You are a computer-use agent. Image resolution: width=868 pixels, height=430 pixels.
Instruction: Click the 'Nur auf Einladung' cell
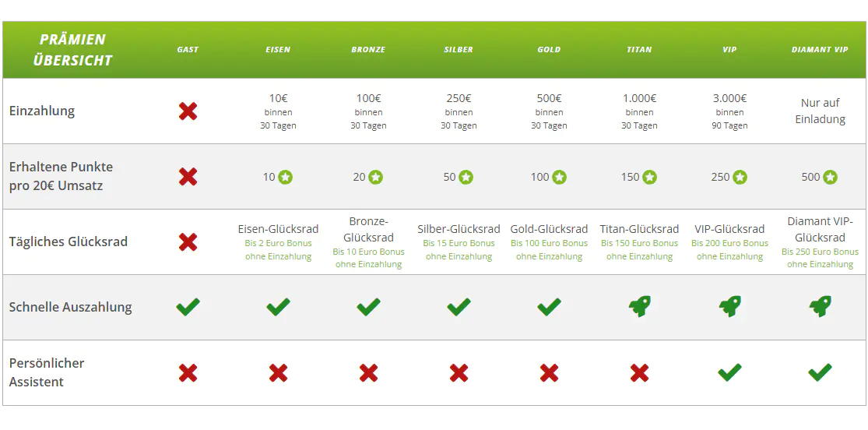[820, 111]
